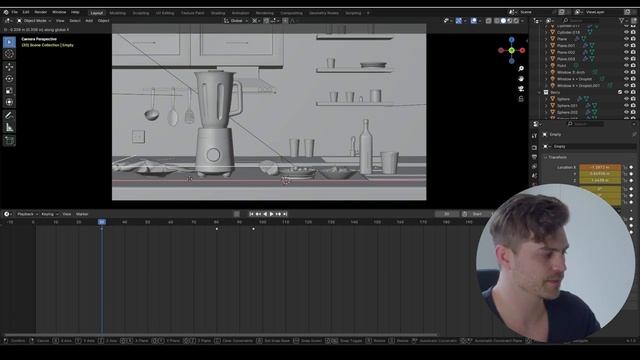Image resolution: width=640 pixels, height=360 pixels.
Task: Click Location Z value field
Action: click(x=600, y=180)
